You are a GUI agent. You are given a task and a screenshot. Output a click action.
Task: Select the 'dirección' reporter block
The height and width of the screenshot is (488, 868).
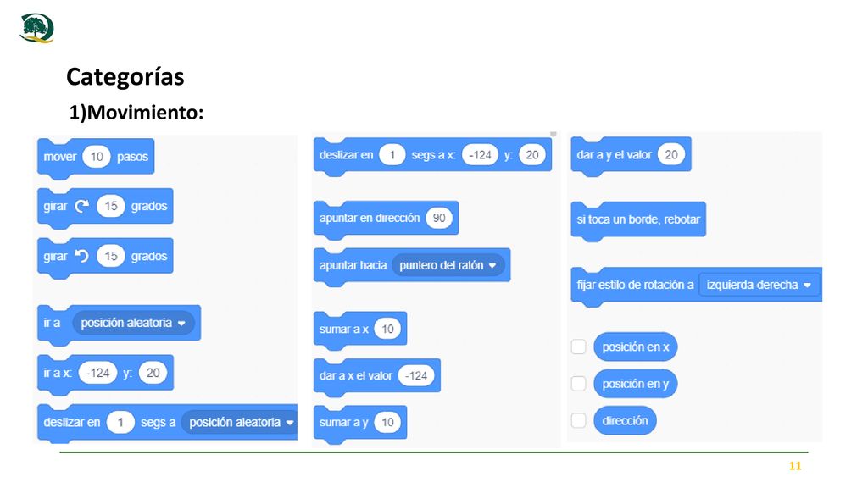[625, 420]
